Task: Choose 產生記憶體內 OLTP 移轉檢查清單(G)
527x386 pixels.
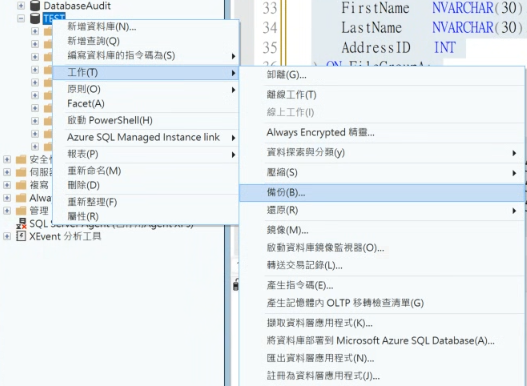Action: [382, 303]
